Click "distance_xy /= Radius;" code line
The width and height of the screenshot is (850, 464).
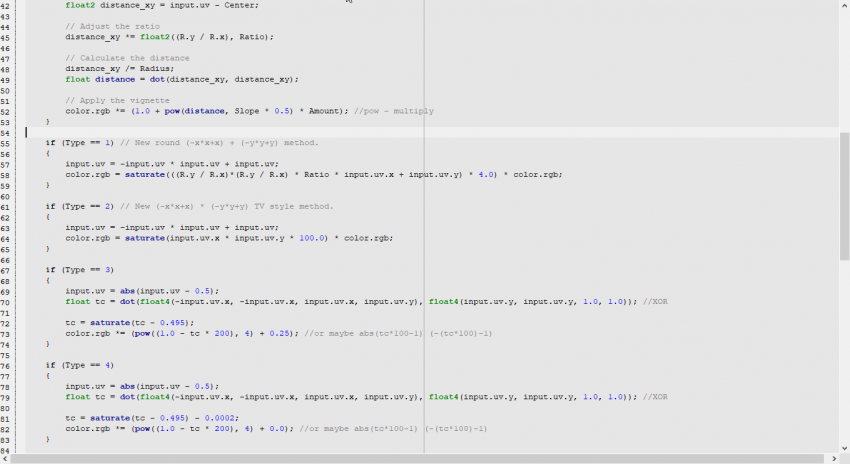point(112,69)
